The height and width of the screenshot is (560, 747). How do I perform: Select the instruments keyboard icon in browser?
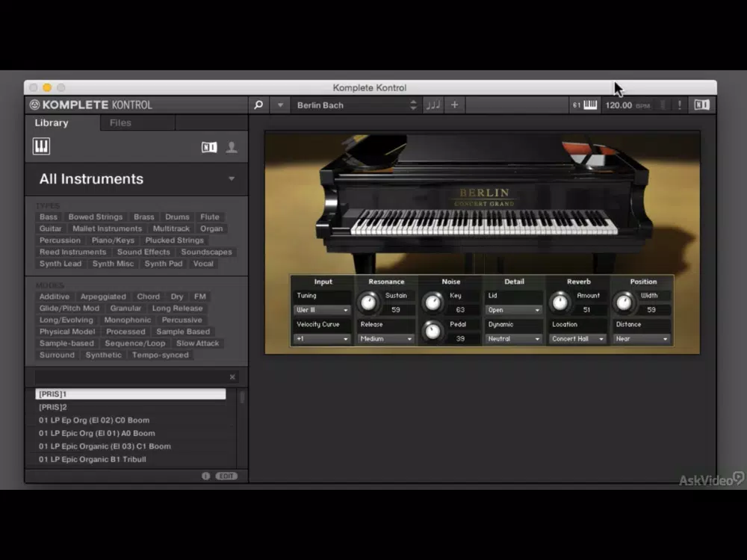point(41,146)
